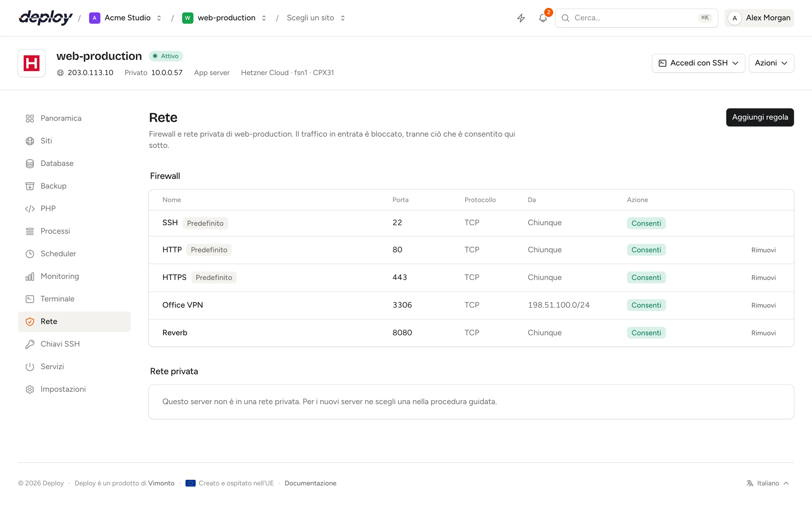Viewport: 812px width, 508px height.
Task: Click port 3306 in Office VPN row
Action: click(402, 305)
